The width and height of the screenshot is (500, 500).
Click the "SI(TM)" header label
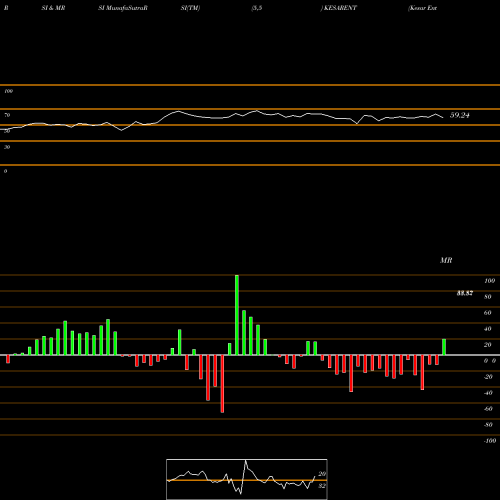coord(190,8)
